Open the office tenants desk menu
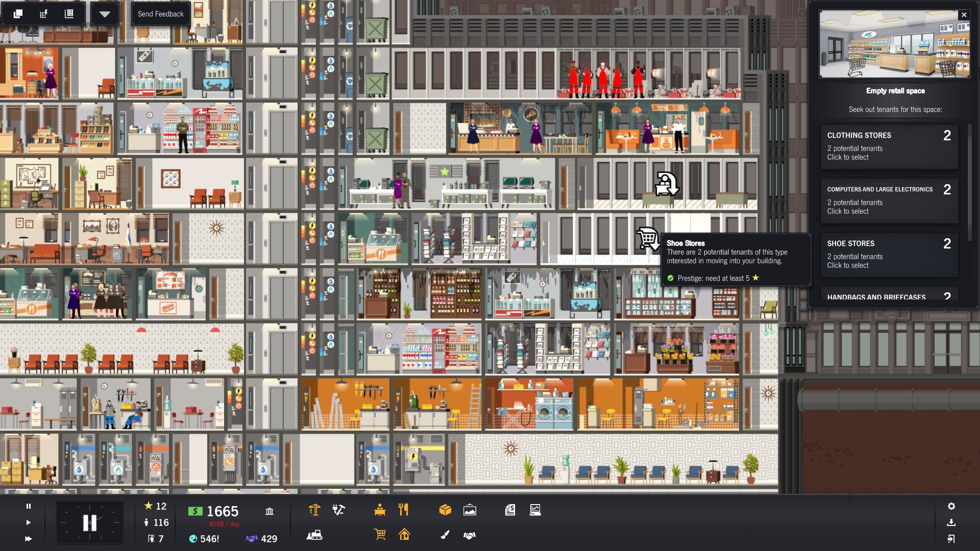Image resolution: width=980 pixels, height=551 pixels. pyautogui.click(x=380, y=510)
